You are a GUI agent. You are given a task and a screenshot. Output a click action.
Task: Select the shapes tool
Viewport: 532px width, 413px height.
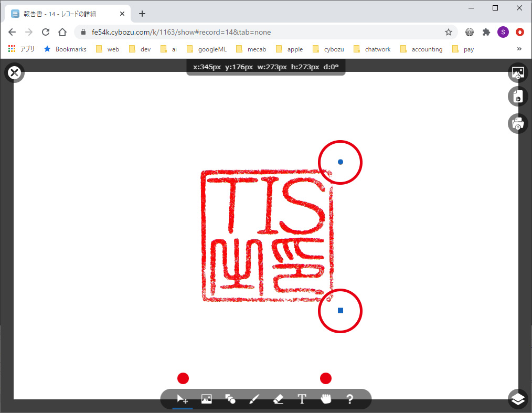[x=230, y=399]
